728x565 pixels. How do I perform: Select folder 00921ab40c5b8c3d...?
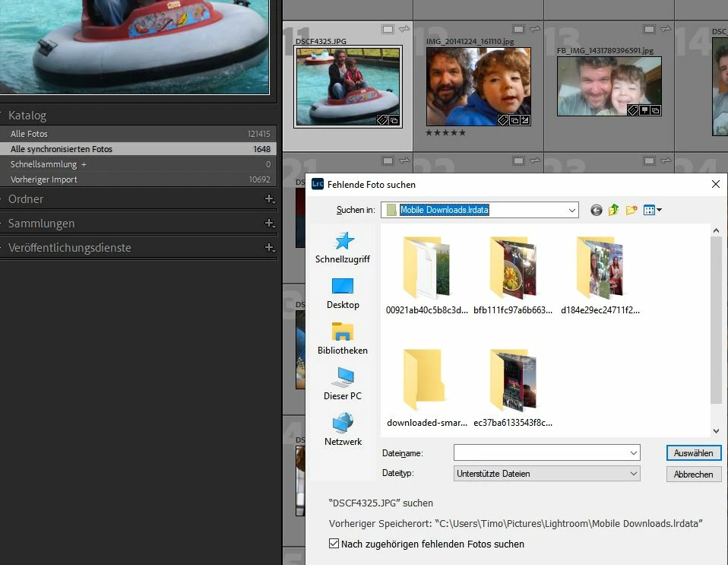(426, 275)
